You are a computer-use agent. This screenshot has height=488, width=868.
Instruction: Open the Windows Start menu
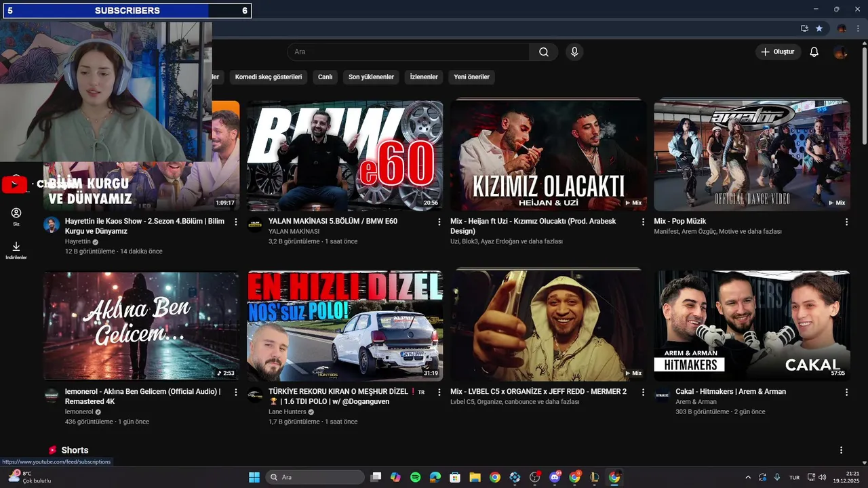[254, 477]
